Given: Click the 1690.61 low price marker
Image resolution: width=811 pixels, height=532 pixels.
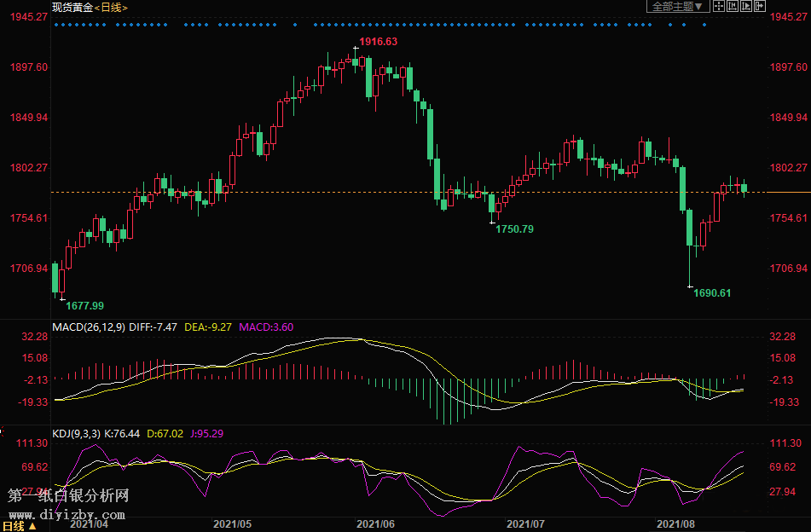Looking at the screenshot, I should tap(712, 293).
